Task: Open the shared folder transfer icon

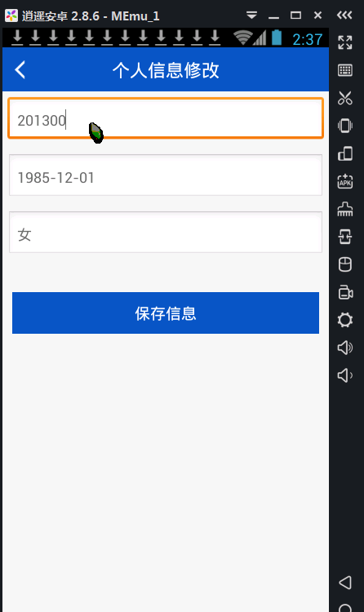Action: coord(345,237)
